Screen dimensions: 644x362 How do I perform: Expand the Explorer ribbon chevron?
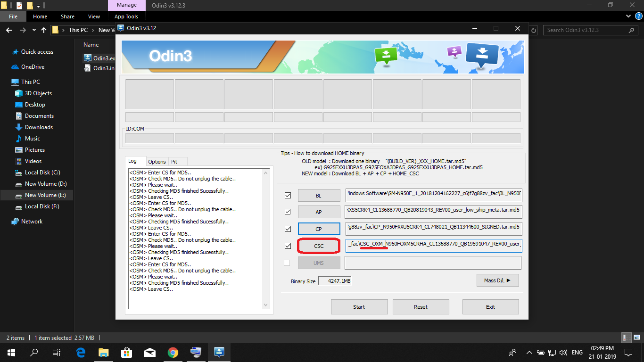coord(628,16)
